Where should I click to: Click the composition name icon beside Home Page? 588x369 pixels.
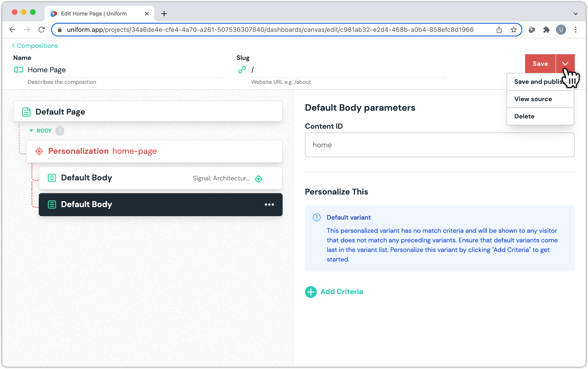pos(18,70)
